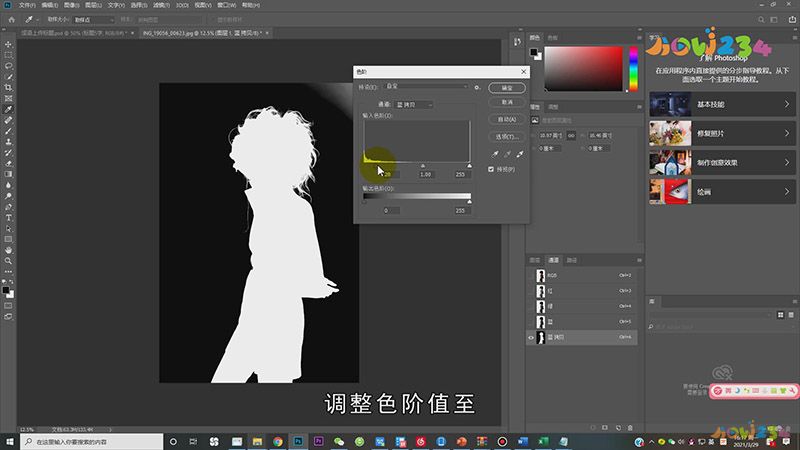The image size is (800, 450).
Task: Open the Filter menu
Action: [161, 5]
